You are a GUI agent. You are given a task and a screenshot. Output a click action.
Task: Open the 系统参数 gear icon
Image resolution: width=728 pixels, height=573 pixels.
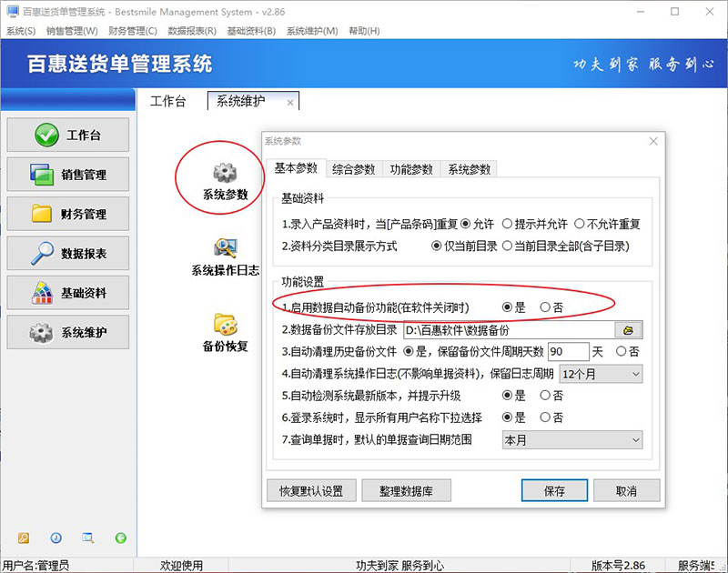click(225, 173)
